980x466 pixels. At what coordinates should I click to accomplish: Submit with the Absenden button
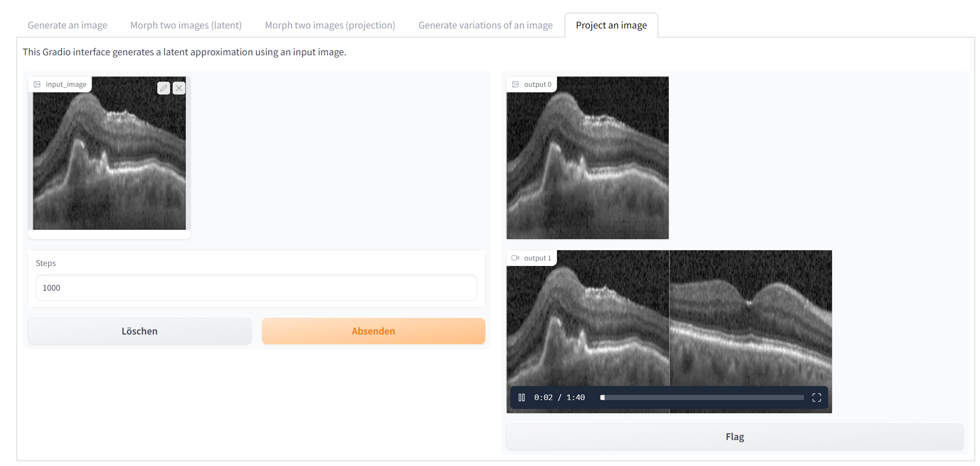tap(373, 331)
